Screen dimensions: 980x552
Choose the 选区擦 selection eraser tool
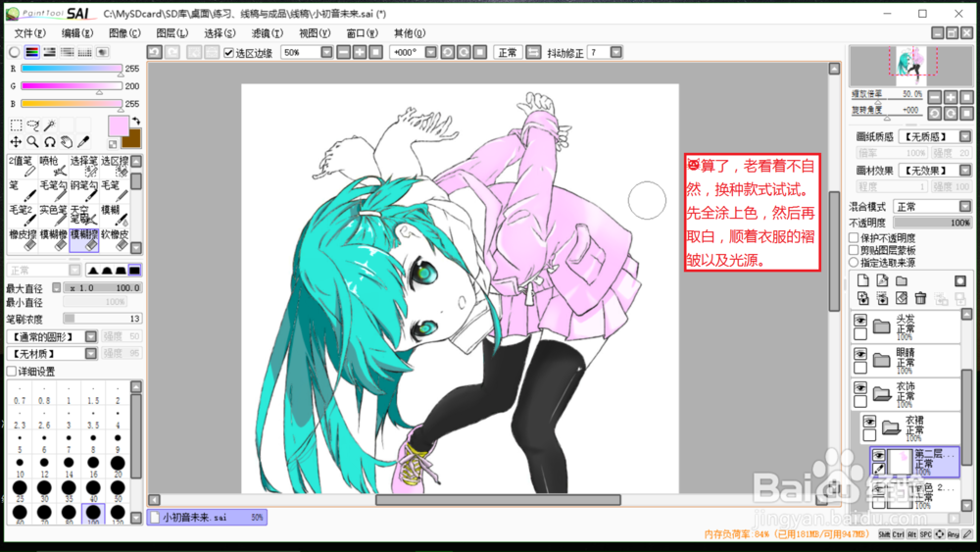[115, 166]
